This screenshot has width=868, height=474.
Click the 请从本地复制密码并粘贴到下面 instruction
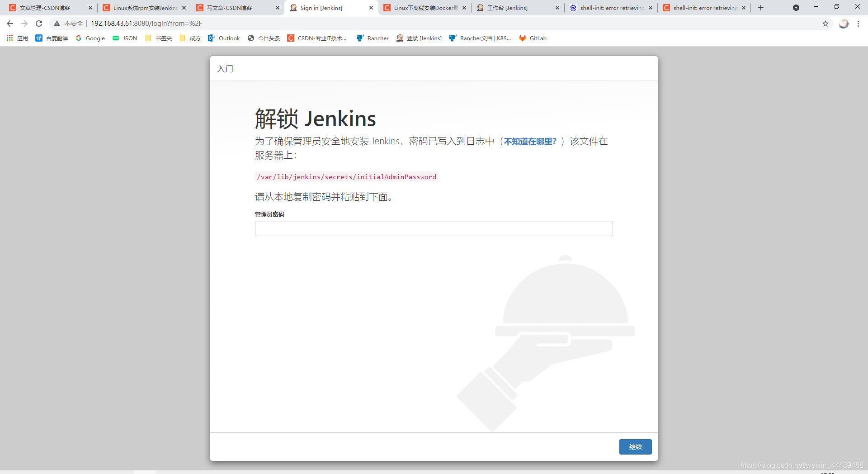[x=324, y=197]
